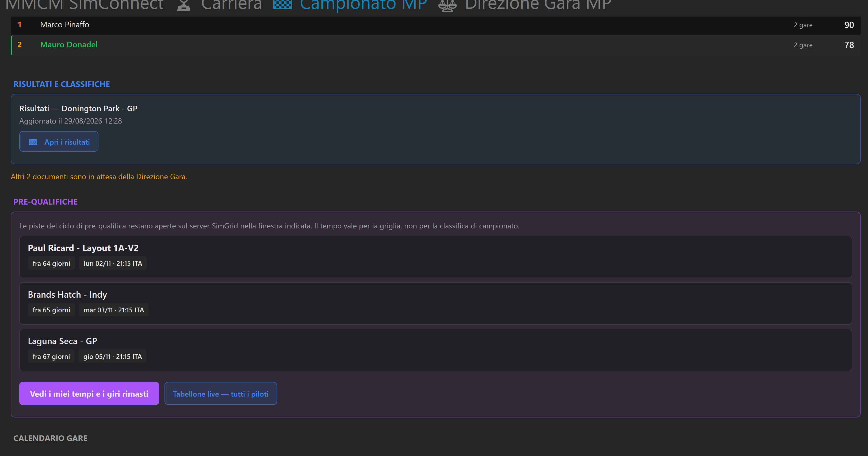868x456 pixels.
Task: Click the 'mar 03/11 · 21:15 ITA' badge
Action: [114, 310]
